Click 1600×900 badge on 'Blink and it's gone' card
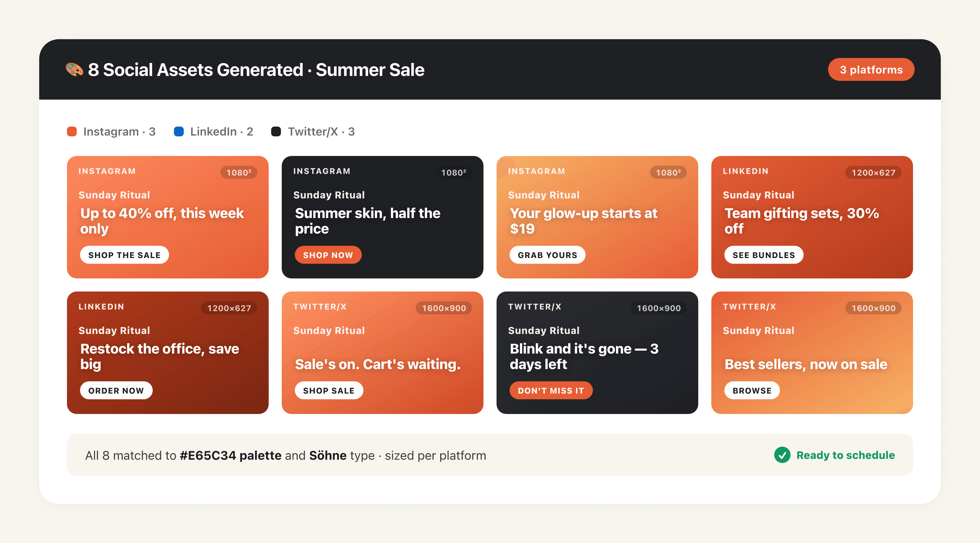 click(659, 308)
